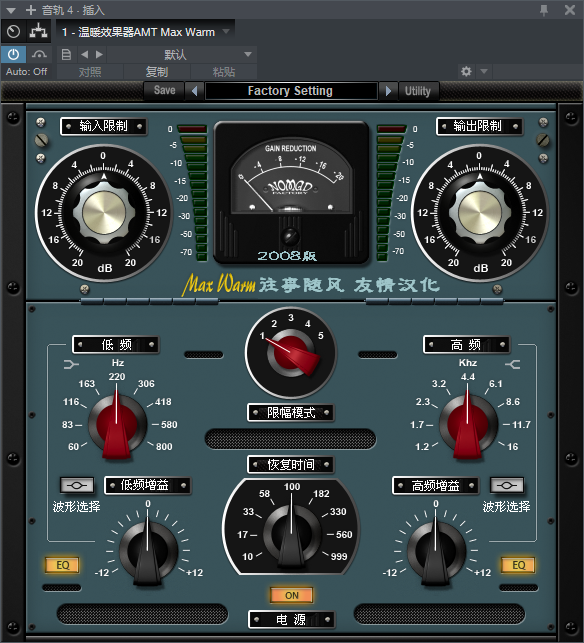584x643 pixels.
Task: Click the 低频增益 low gain black knob
Action: 148,552
